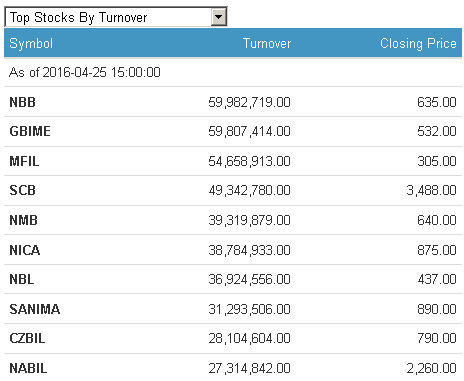Viewport: 464px width, 381px height.
Task: Open the MFIL stock symbol link
Action: coord(24,161)
